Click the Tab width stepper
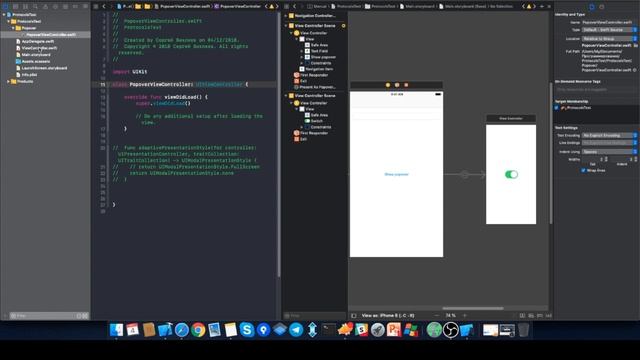640x360 pixels. [x=606, y=159]
